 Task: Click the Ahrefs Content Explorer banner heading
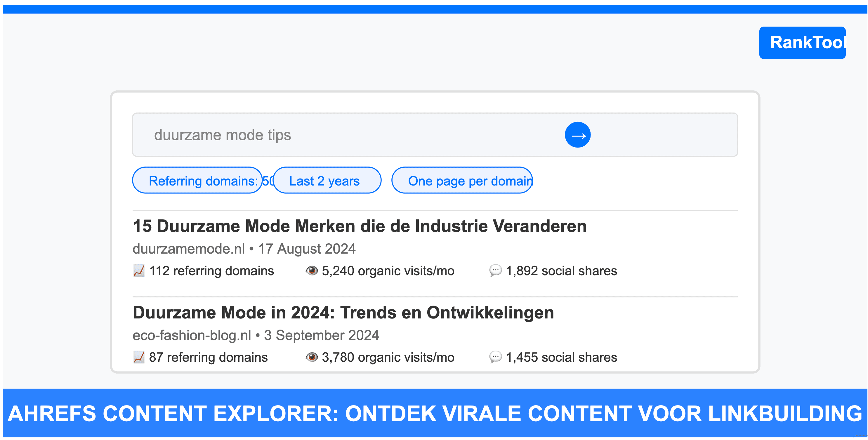click(435, 414)
